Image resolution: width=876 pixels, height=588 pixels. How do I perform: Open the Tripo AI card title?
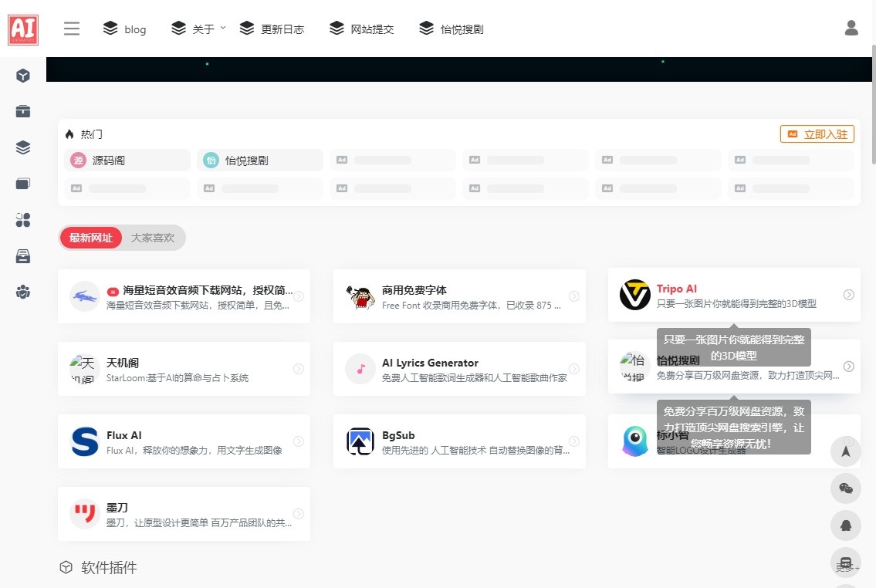tap(677, 289)
